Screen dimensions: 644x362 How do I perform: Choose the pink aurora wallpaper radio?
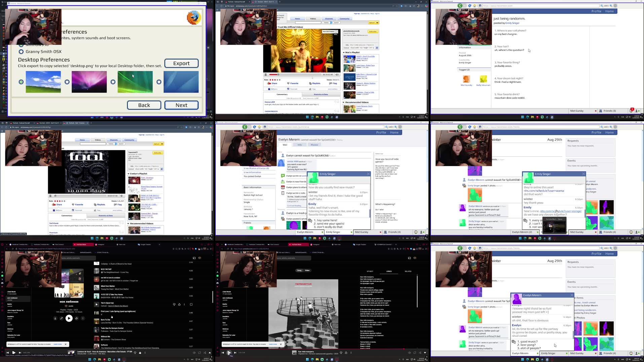point(67,82)
